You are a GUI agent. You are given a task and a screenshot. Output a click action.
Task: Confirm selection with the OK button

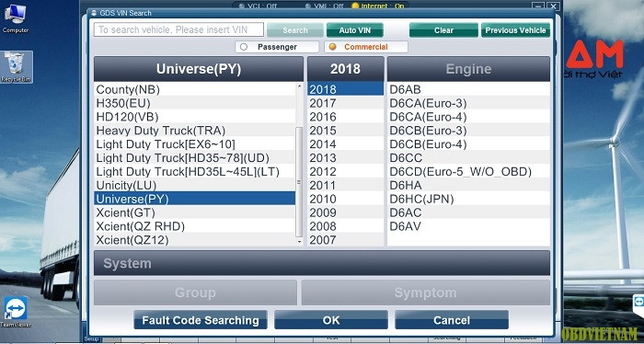point(331,320)
